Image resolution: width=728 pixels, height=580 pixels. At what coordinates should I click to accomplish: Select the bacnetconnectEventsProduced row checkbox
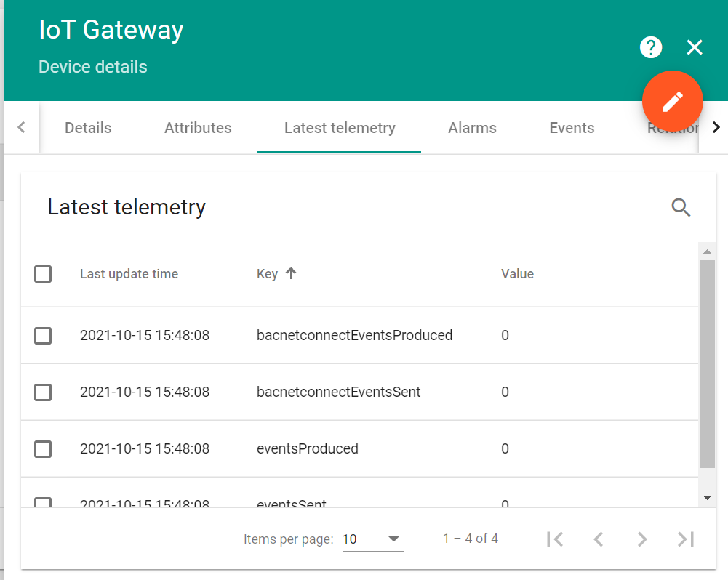(43, 335)
